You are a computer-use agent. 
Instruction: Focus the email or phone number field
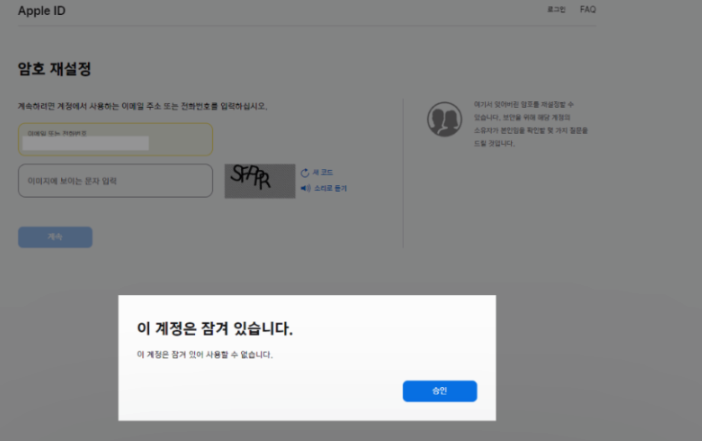tap(116, 140)
